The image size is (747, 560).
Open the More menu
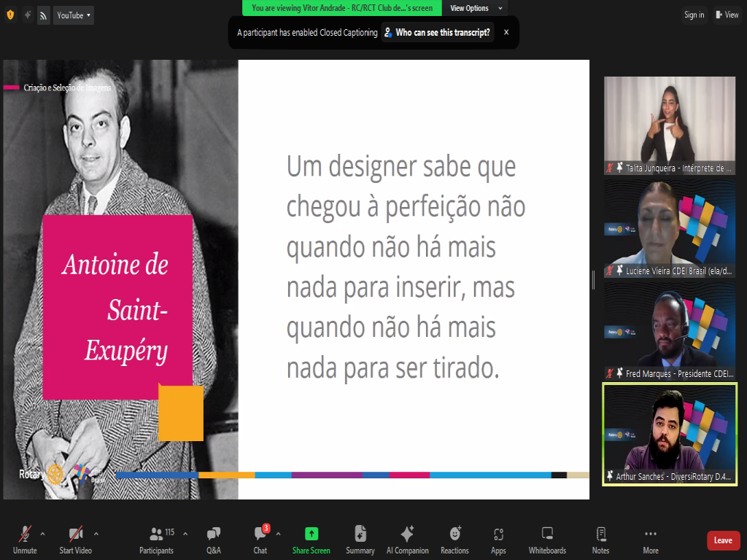[651, 540]
